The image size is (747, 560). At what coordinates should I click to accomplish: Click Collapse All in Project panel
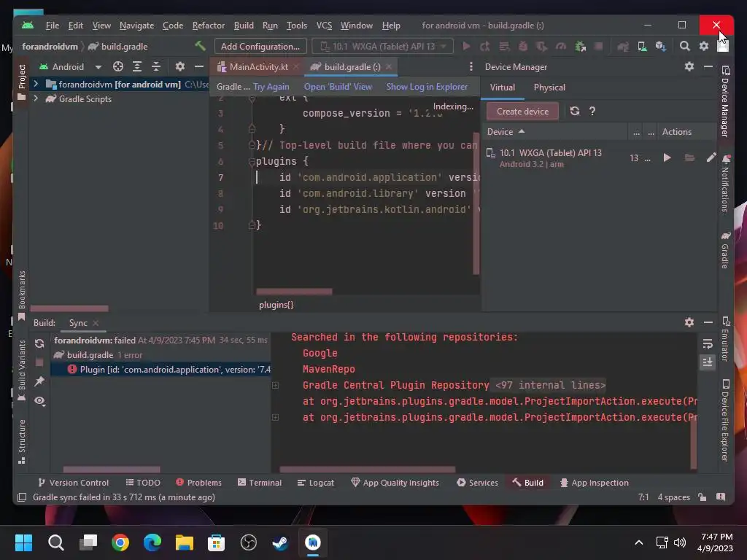click(x=156, y=66)
